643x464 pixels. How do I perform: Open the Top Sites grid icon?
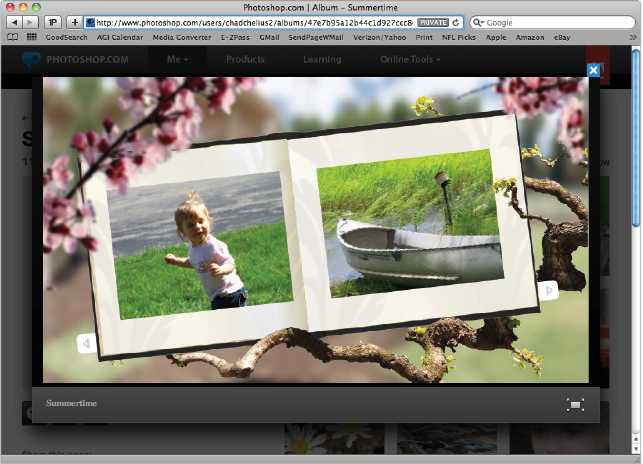(32, 37)
